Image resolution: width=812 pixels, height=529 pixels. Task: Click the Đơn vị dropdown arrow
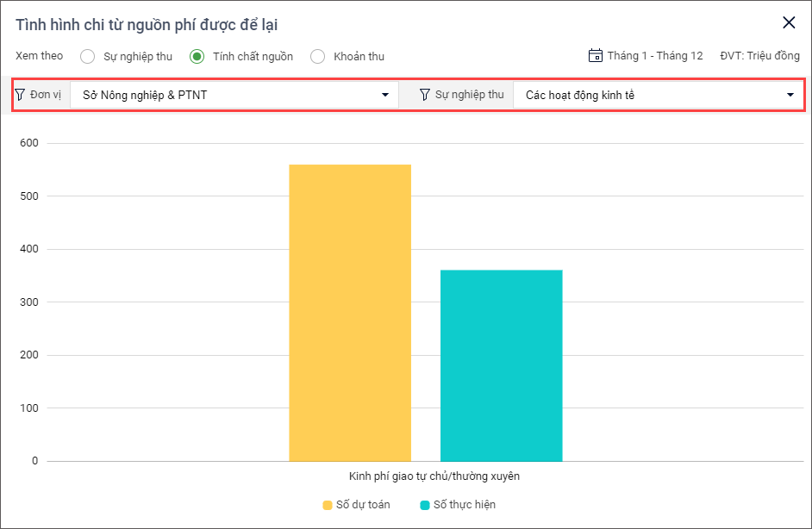385,95
